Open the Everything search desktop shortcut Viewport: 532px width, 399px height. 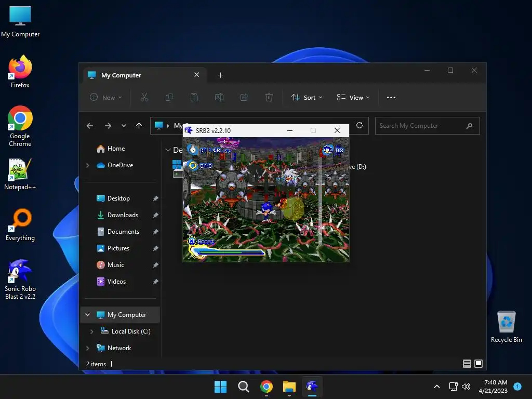click(x=20, y=224)
